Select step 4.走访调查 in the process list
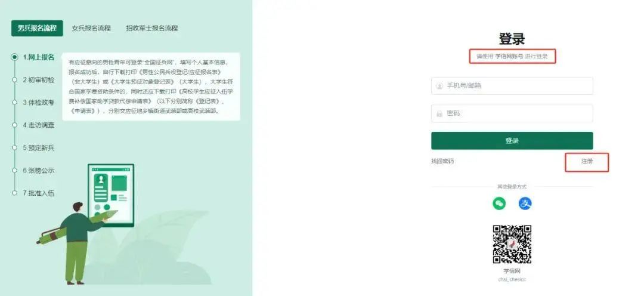Viewport: 644px width, 296px height. (39, 125)
